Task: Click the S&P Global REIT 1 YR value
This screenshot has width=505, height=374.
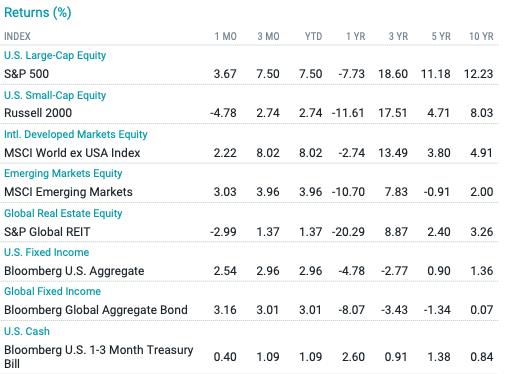Action: click(x=348, y=232)
